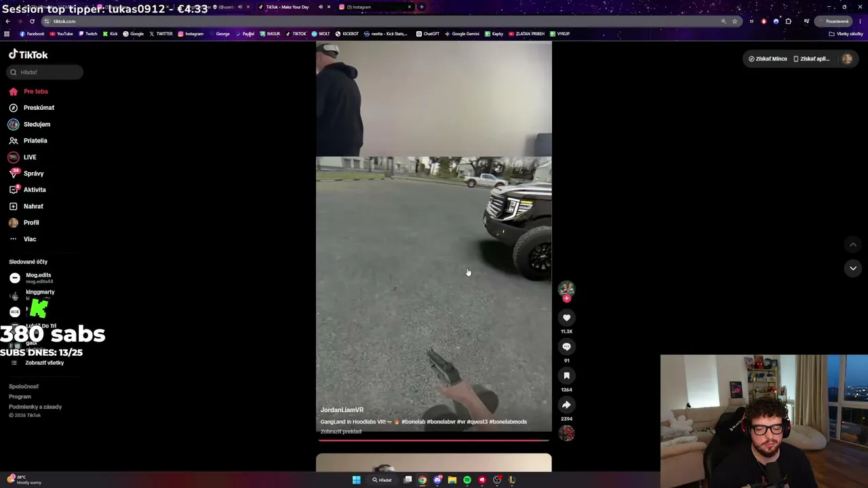Open Discord from the taskbar

click(x=437, y=480)
